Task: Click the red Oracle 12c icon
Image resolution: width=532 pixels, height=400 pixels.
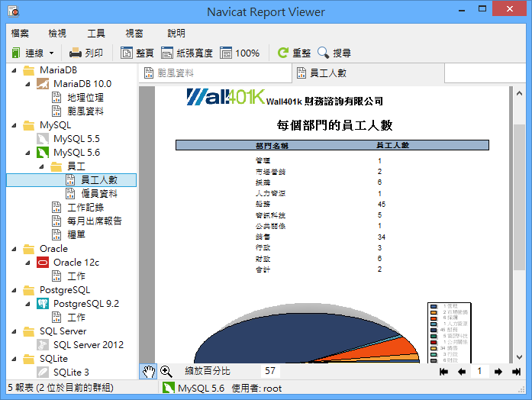Action: point(43,263)
